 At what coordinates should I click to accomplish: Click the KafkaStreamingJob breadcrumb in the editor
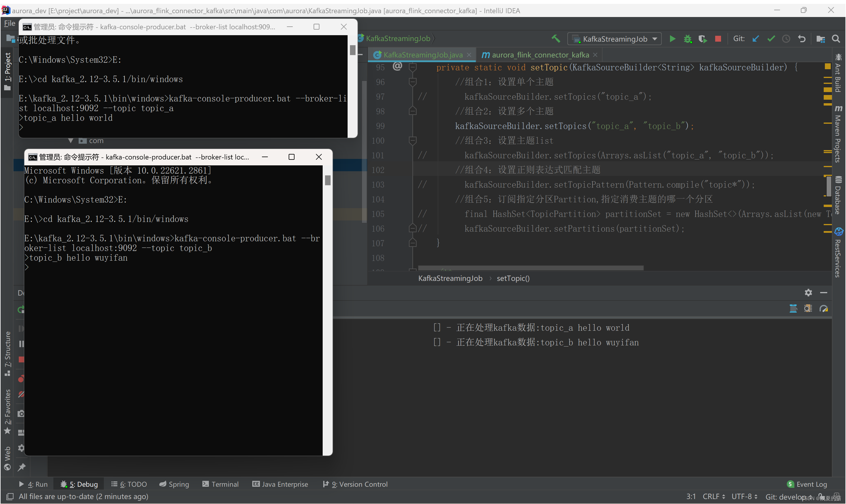coord(450,278)
